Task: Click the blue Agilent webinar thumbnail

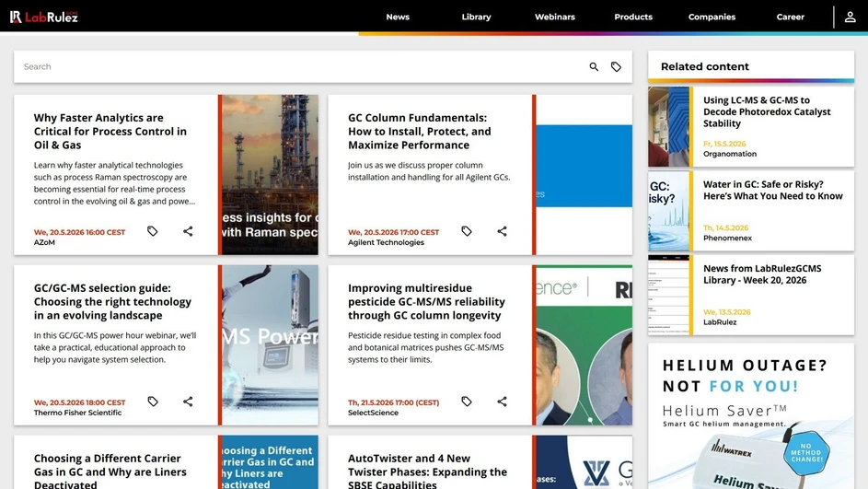Action: (x=584, y=174)
